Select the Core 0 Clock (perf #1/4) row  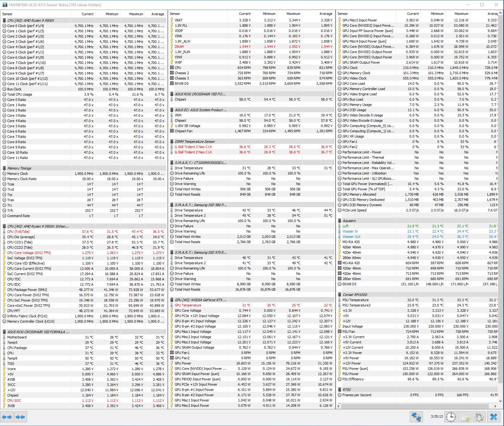tap(84, 26)
